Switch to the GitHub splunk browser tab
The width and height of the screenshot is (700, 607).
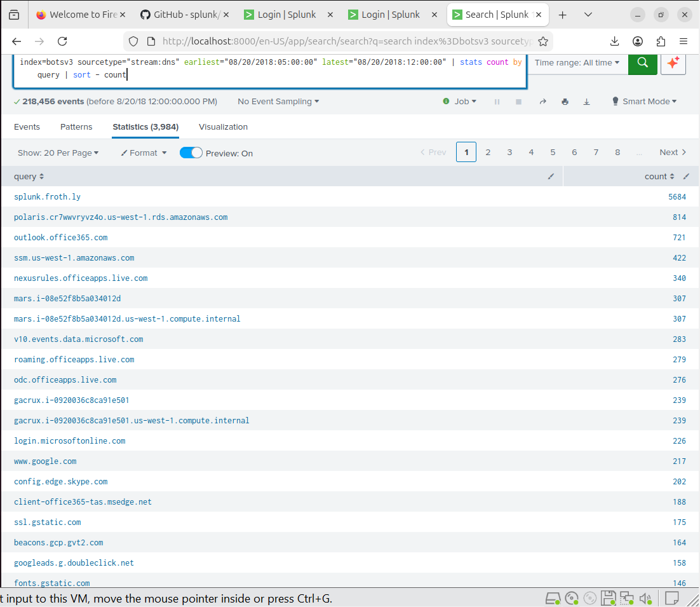click(185, 15)
